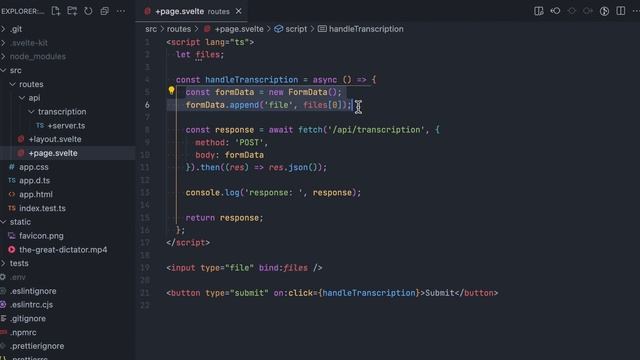
Task: Open +server.ts in the file tree
Action: pyautogui.click(x=67, y=125)
